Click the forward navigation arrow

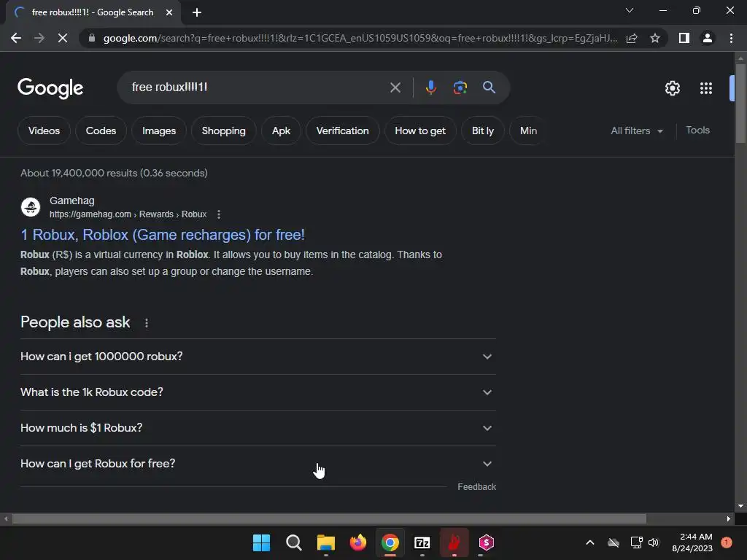[39, 38]
